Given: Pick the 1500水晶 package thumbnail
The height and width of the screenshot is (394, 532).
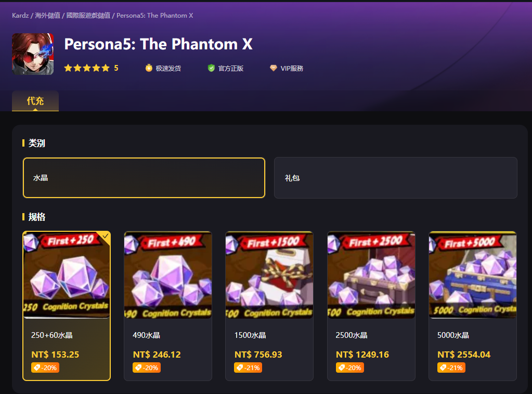Looking at the screenshot, I should tap(269, 275).
